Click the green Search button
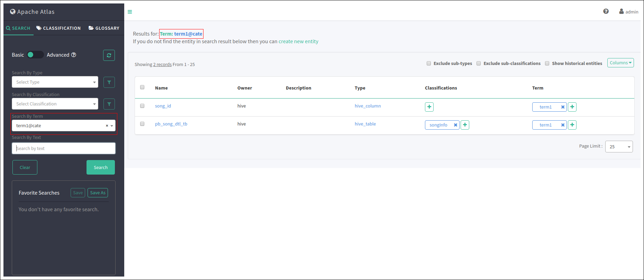This screenshot has height=280, width=644. pos(101,167)
